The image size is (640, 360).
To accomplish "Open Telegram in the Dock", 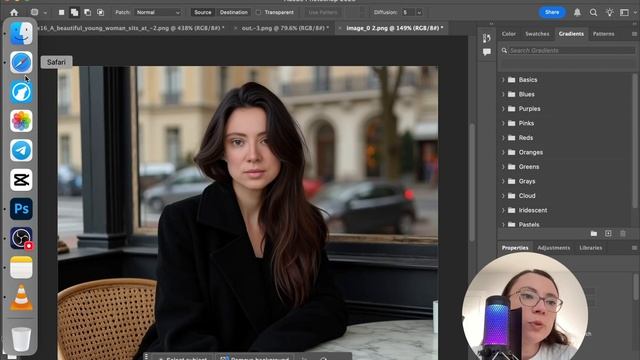I will tap(21, 150).
